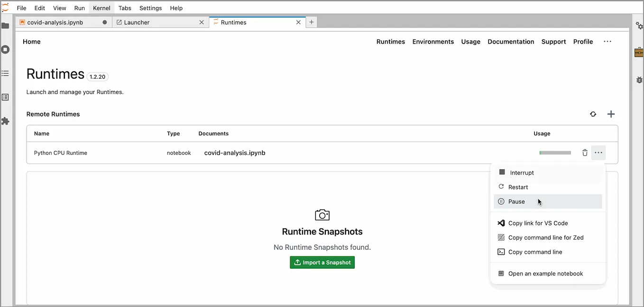Select Pause from the runtime menu
This screenshot has height=307, width=644.
tap(516, 201)
